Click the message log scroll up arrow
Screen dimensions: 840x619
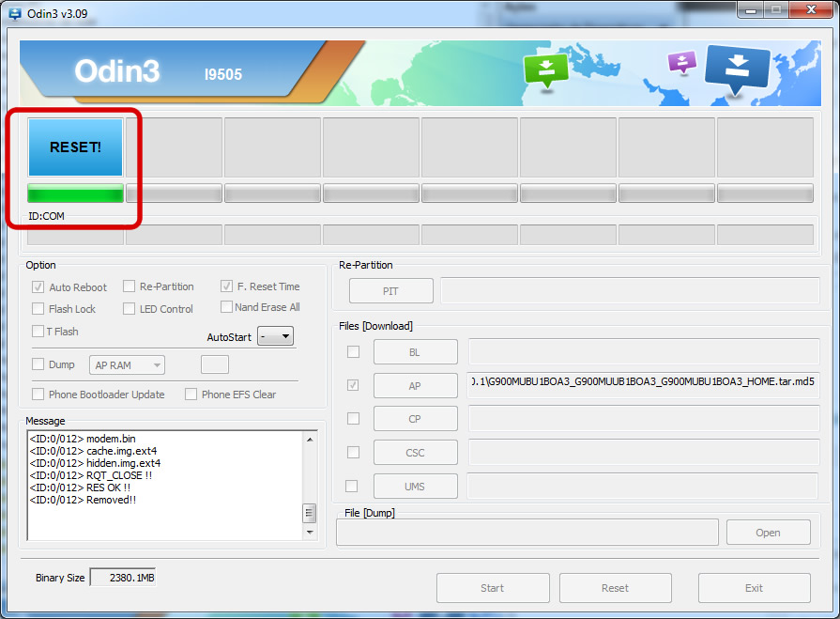(310, 440)
